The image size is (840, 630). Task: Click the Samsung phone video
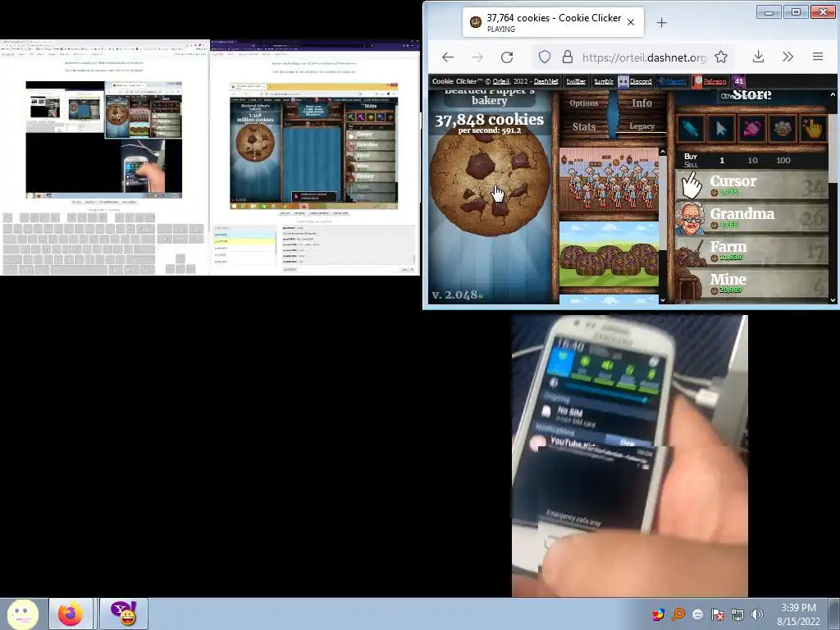[x=629, y=455]
